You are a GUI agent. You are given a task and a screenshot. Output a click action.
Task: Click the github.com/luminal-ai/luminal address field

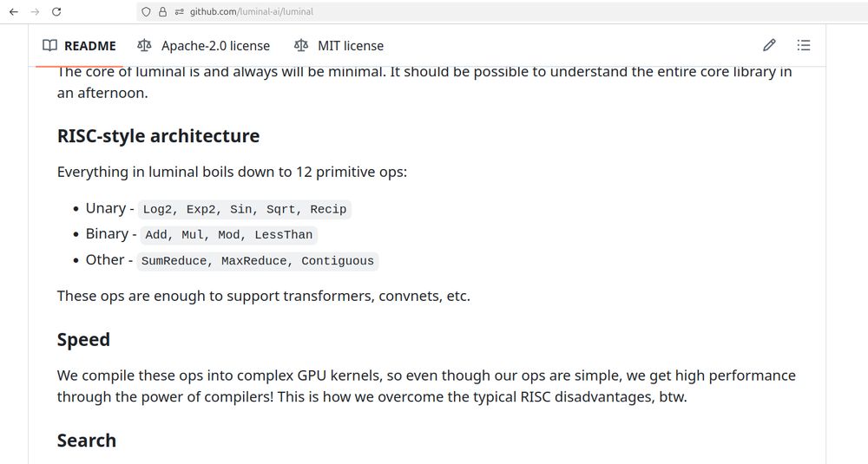pos(252,12)
